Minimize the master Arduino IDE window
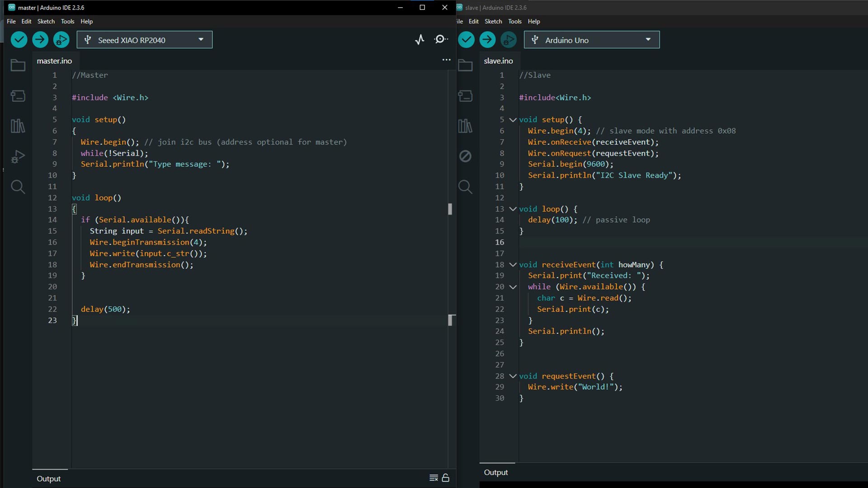Image resolution: width=868 pixels, height=488 pixels. click(400, 7)
